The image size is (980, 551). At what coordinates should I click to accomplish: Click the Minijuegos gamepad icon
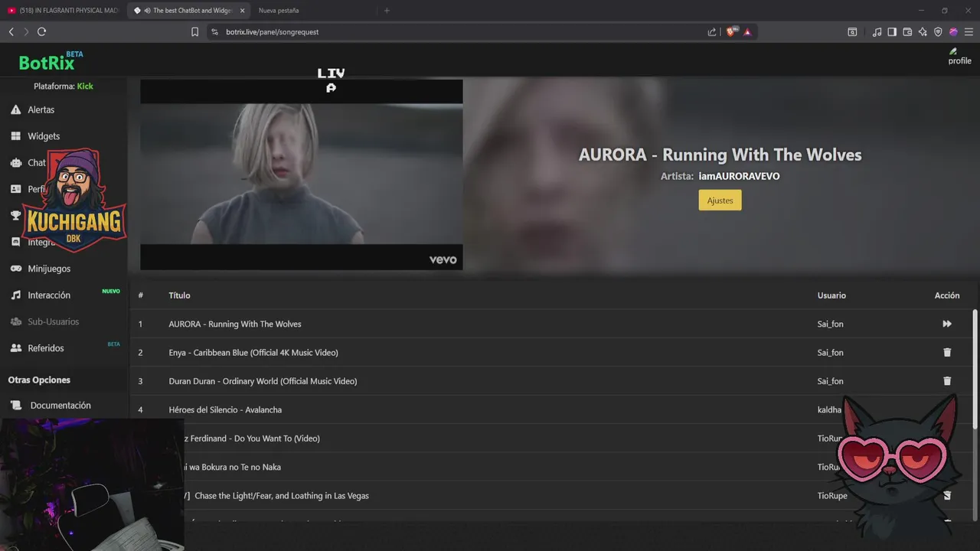tap(15, 269)
